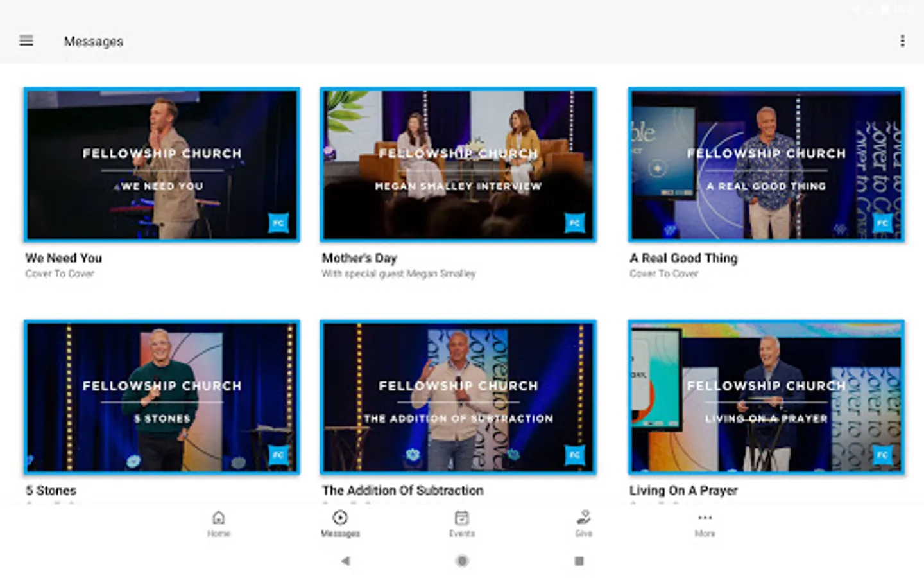The width and height of the screenshot is (924, 578).
Task: Click FC badge on Megan Smalley Interview thumbnail
Action: [x=574, y=223]
